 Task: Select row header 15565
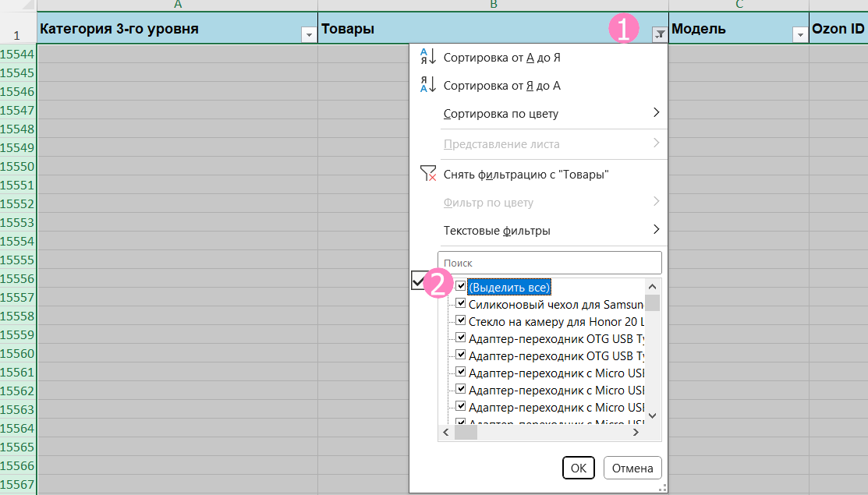click(18, 447)
